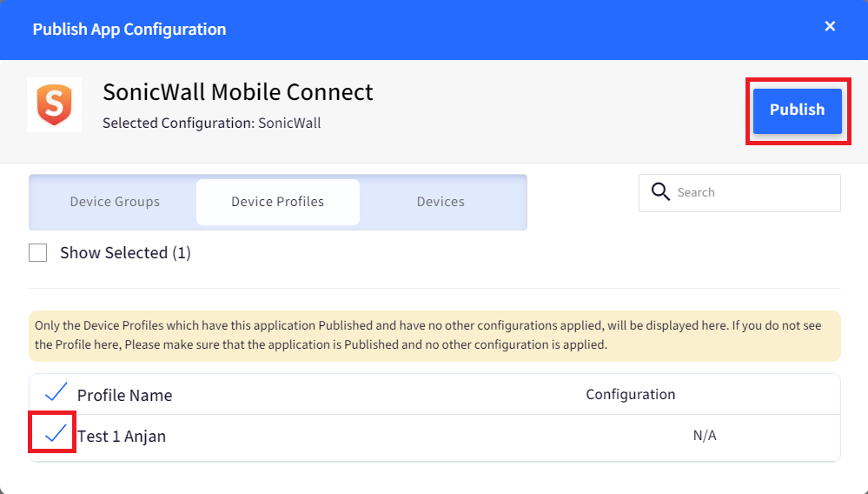Click the Profile Name column header

coord(124,395)
